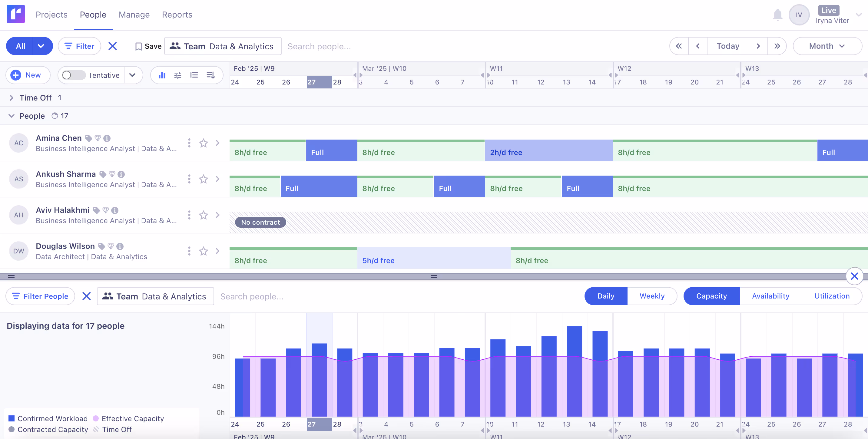Switch chart to Weekly view

tap(652, 296)
